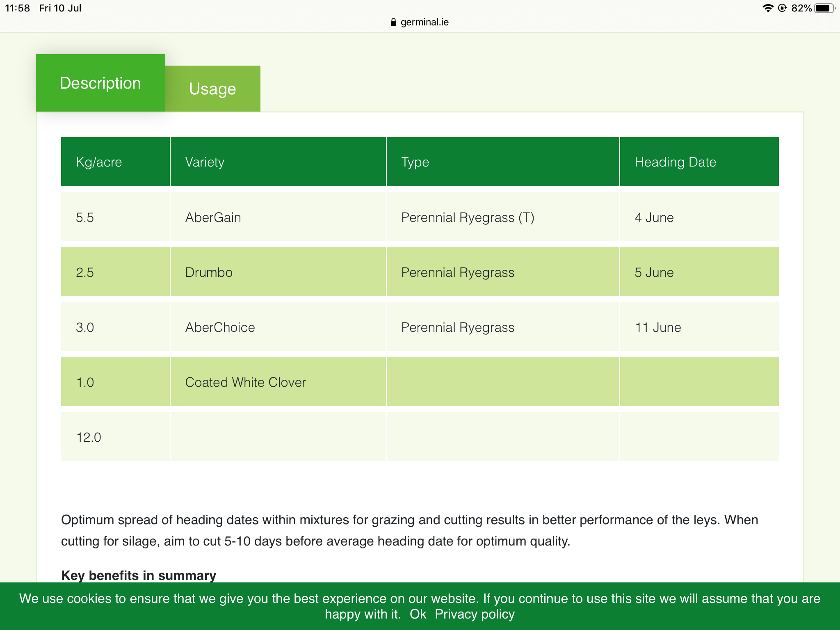Screen dimensions: 840x630
Task: Tap the Wi-Fi status icon
Action: [767, 8]
